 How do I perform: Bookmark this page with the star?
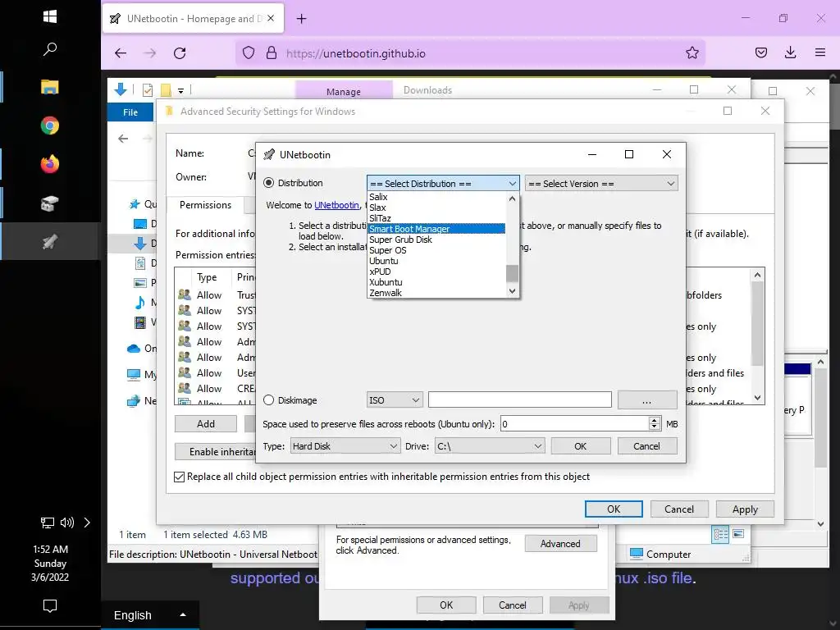click(x=692, y=53)
